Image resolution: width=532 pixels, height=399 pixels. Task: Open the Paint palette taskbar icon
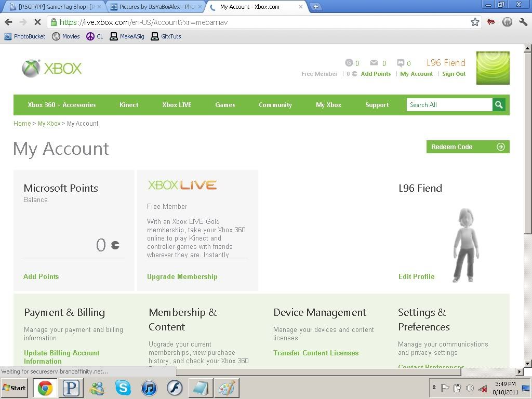click(227, 388)
